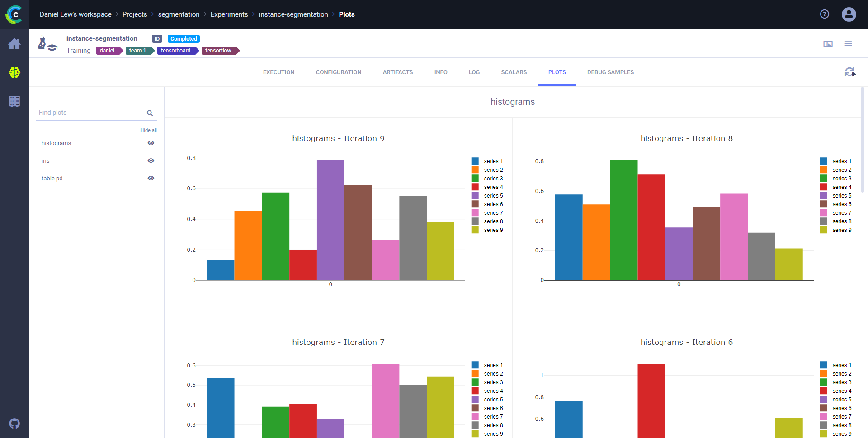
Task: Open the home dashboard icon
Action: click(14, 44)
